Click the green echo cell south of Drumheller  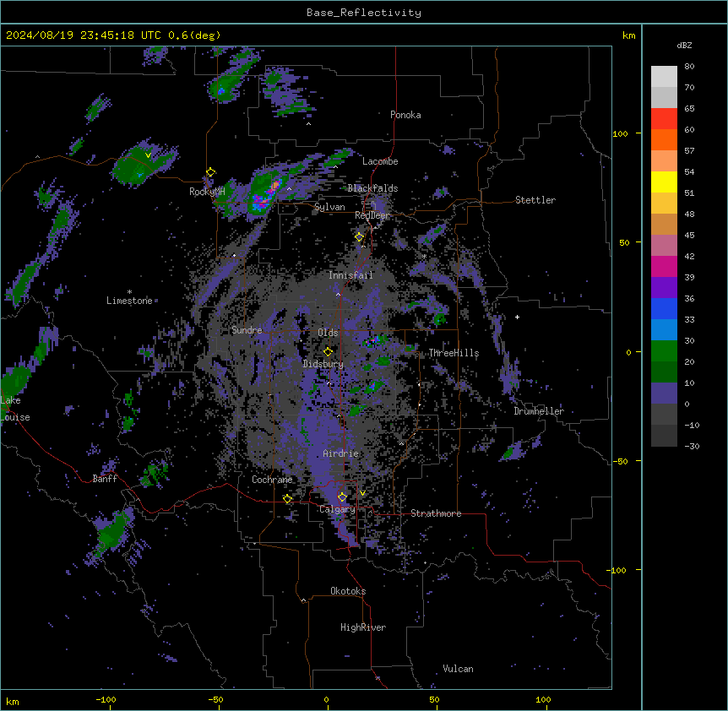[510, 451]
